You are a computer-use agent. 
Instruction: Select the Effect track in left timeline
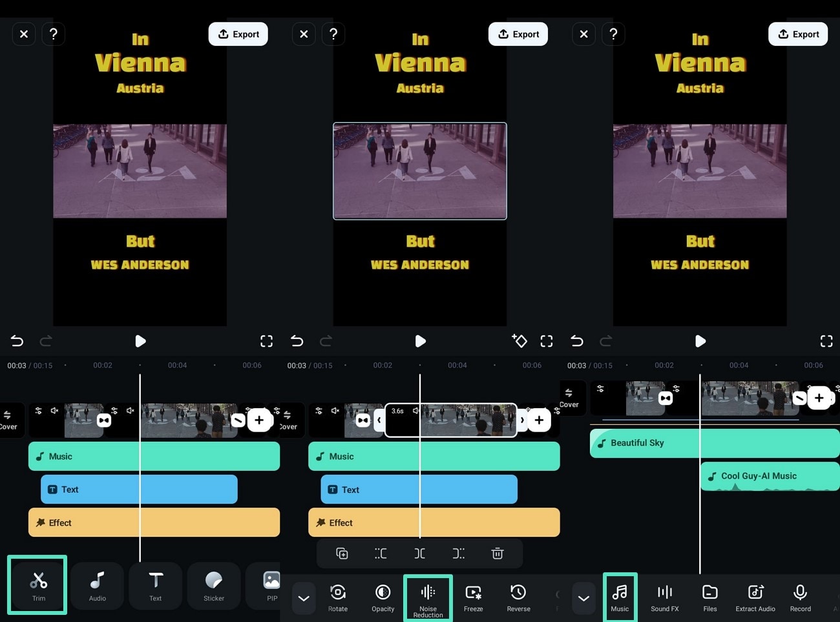pyautogui.click(x=154, y=523)
